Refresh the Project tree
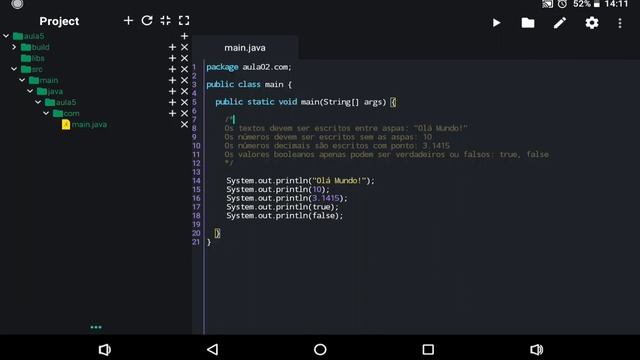Image resolution: width=640 pixels, height=360 pixels. point(147,20)
